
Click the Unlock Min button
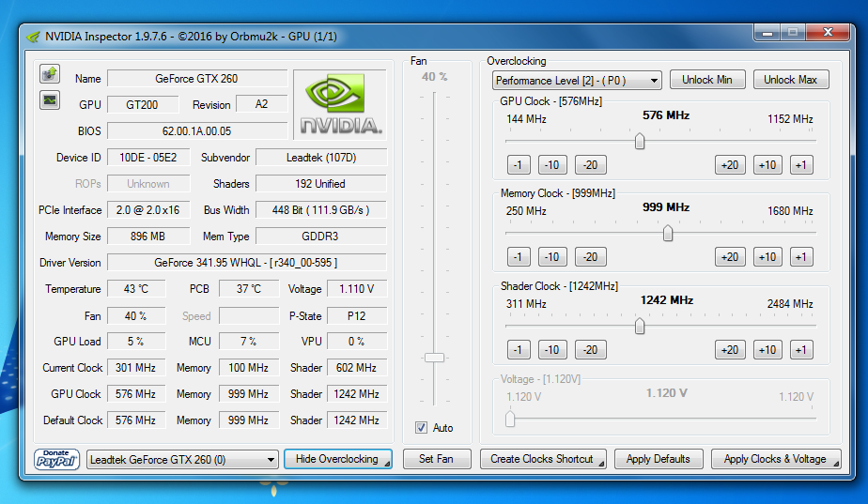(x=707, y=80)
